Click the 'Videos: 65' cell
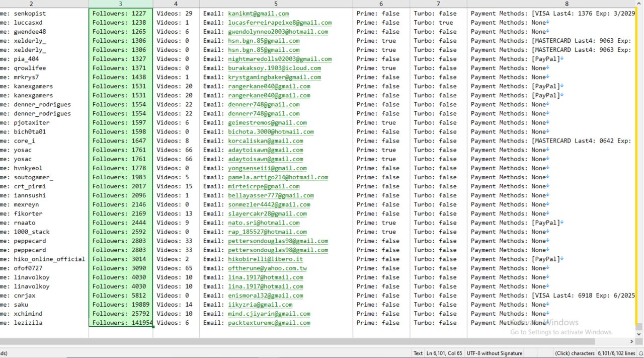 click(x=176, y=268)
